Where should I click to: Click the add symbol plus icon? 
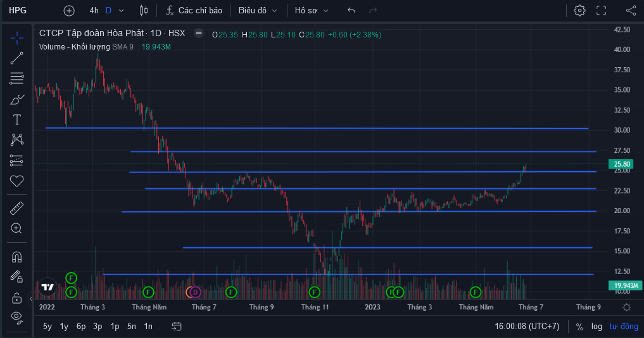point(69,11)
